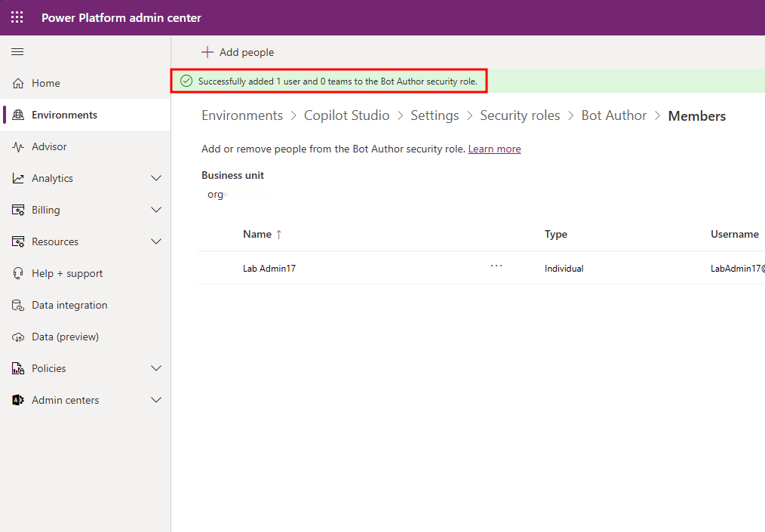Expand the Admin centers chevron
The height and width of the screenshot is (532, 765).
tap(156, 401)
